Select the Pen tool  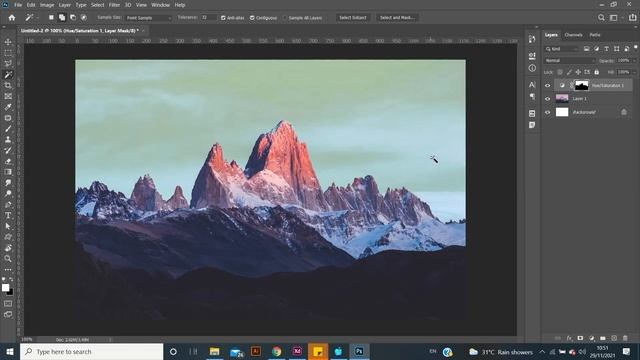click(x=8, y=204)
